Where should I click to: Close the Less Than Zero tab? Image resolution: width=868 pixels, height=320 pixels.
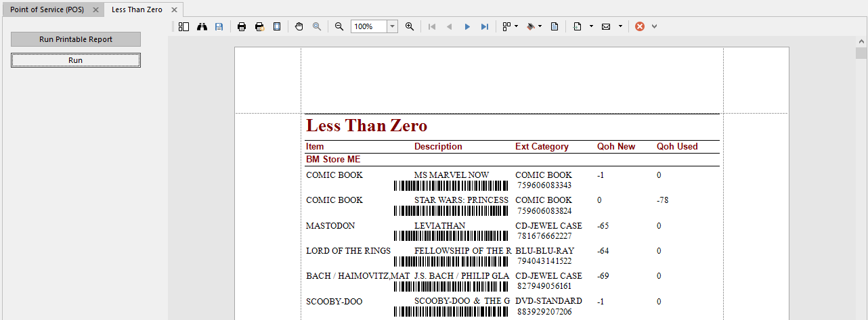pyautogui.click(x=175, y=9)
